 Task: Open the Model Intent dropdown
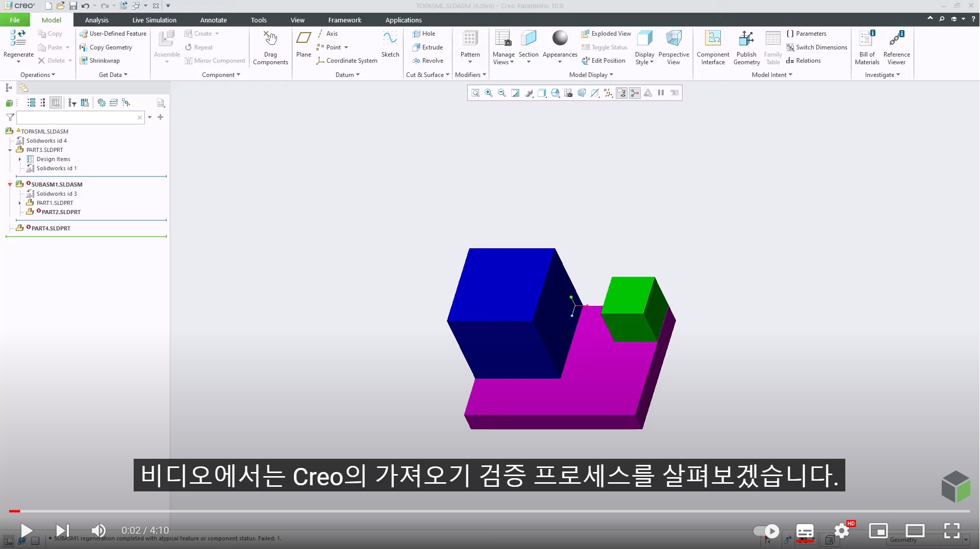pyautogui.click(x=772, y=75)
